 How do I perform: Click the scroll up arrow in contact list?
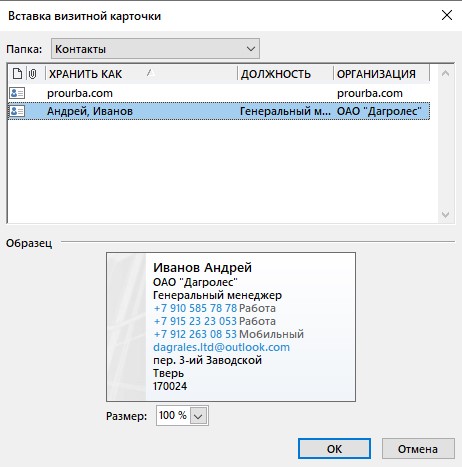pos(446,73)
